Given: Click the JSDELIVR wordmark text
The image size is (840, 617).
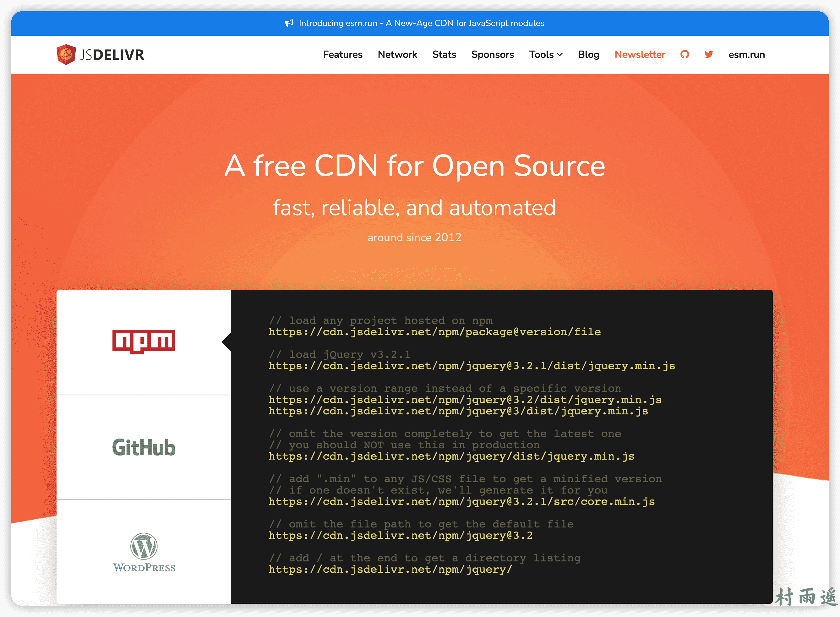Looking at the screenshot, I should (x=112, y=55).
